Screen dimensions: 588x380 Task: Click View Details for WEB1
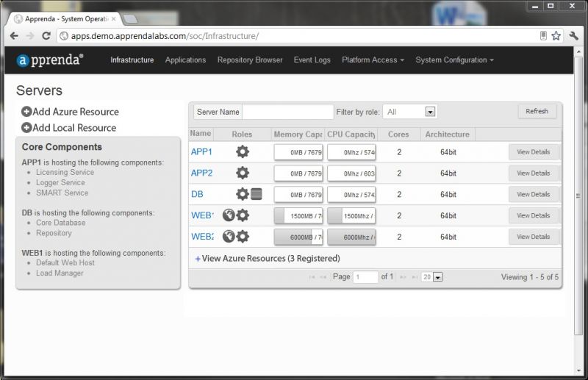(x=534, y=215)
